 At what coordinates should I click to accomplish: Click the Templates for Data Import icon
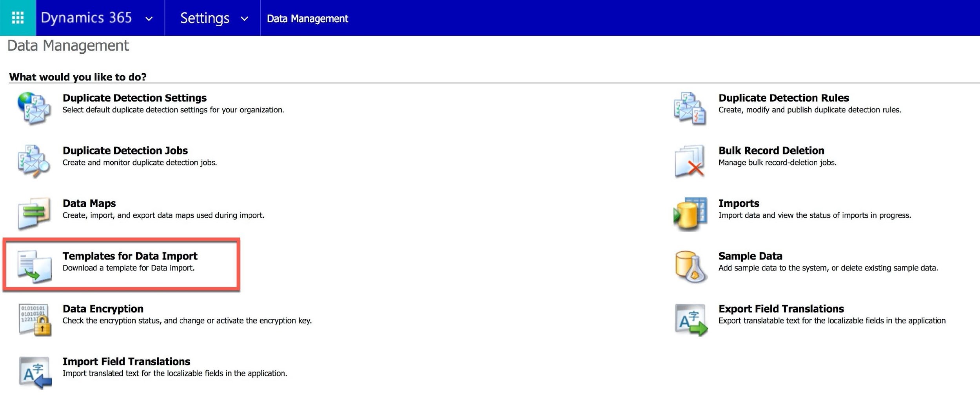[x=34, y=266]
